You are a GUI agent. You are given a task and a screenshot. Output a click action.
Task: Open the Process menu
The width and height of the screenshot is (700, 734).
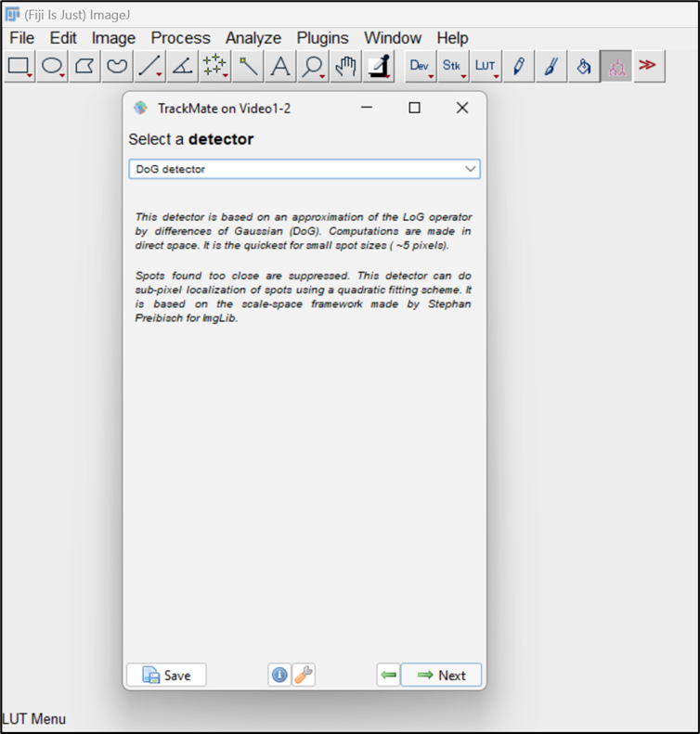[x=181, y=38]
